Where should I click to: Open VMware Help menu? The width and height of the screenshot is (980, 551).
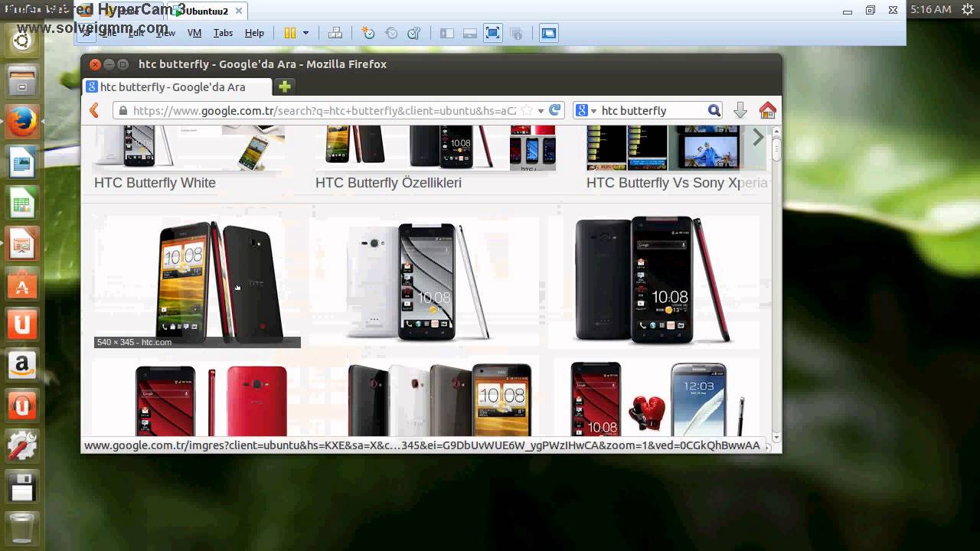[x=254, y=33]
